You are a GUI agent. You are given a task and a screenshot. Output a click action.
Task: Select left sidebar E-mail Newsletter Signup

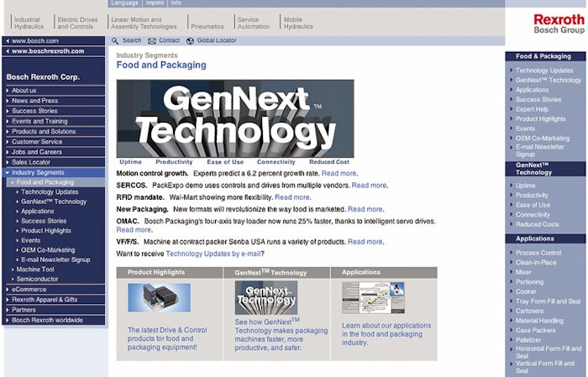point(55,259)
